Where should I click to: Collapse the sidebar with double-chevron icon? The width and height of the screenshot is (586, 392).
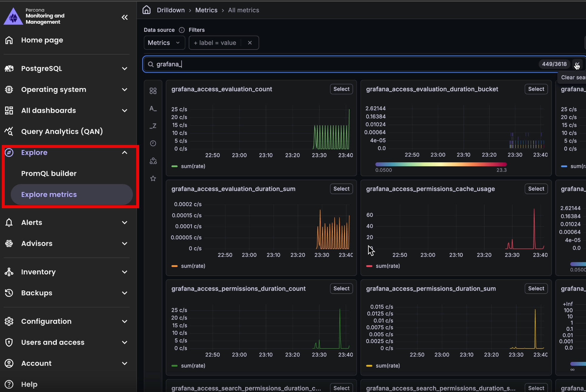[125, 17]
